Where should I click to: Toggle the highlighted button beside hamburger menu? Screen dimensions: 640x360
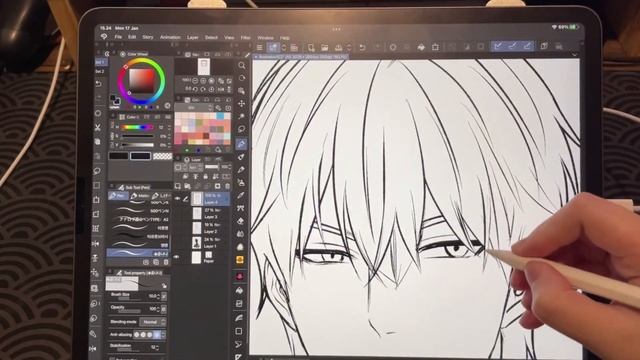point(273,47)
